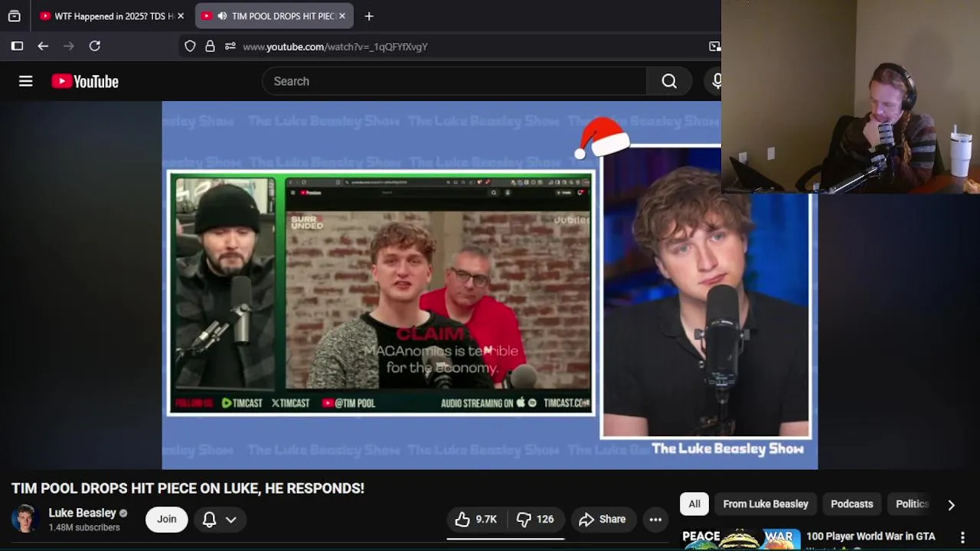Filter recommendations by 'Politics' chip

(x=912, y=504)
